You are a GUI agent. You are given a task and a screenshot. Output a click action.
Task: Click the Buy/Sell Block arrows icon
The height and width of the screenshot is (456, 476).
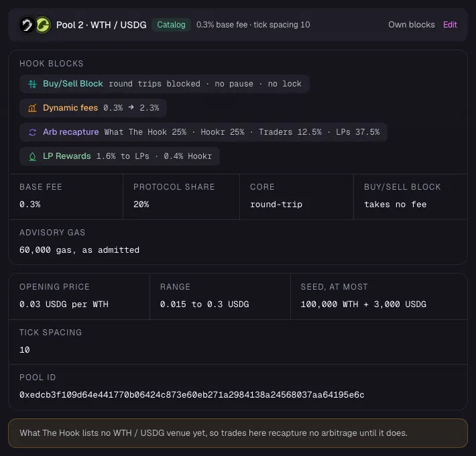(32, 84)
